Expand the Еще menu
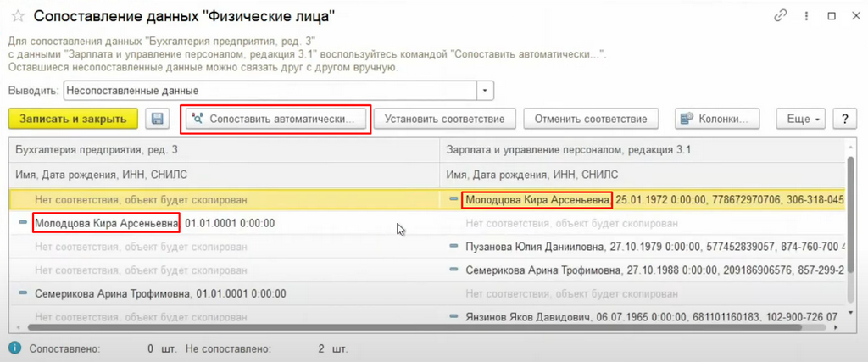 click(x=802, y=119)
